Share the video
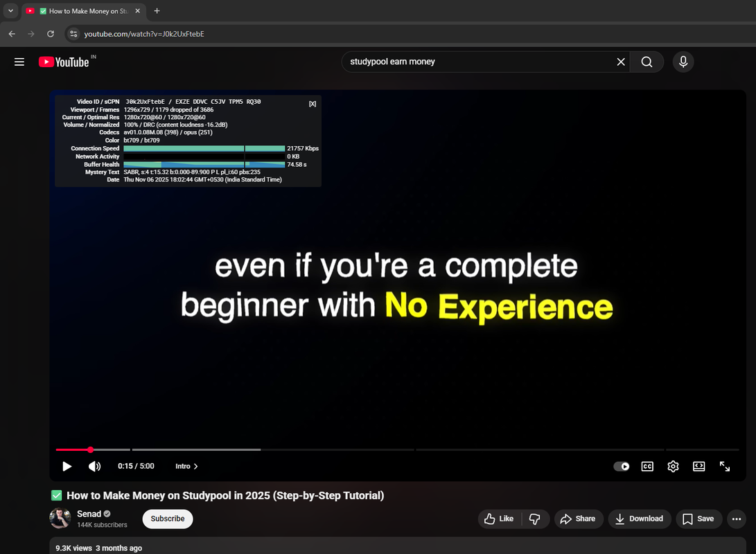Screen dimensions: 756x554 click(x=578, y=519)
